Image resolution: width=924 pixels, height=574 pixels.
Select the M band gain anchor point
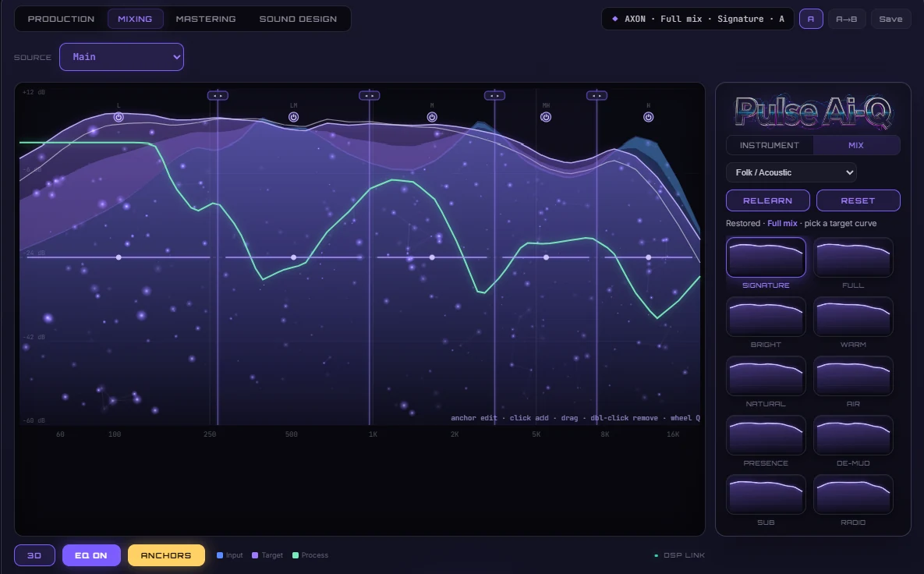[432, 257]
